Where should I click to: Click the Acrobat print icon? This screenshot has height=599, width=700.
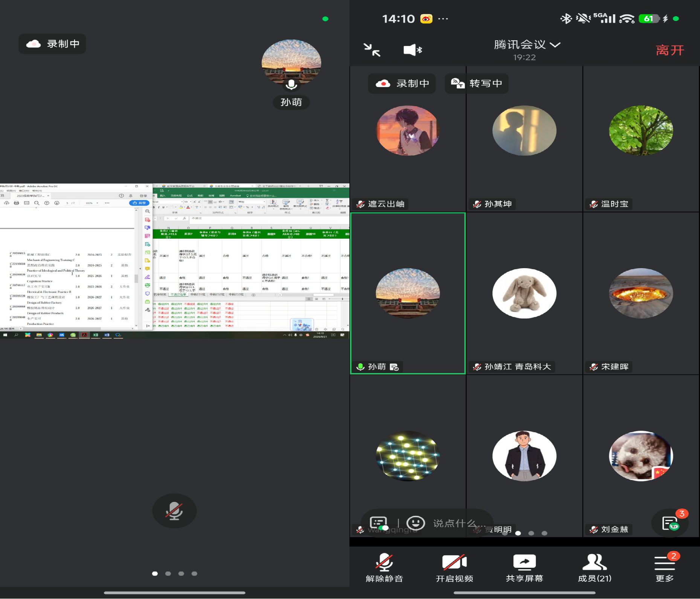(x=16, y=203)
